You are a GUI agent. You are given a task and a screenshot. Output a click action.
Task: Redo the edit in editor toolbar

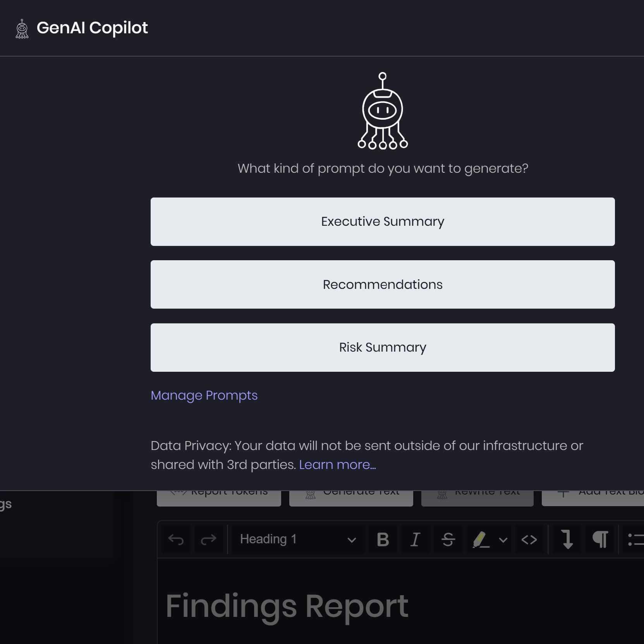[x=208, y=539]
